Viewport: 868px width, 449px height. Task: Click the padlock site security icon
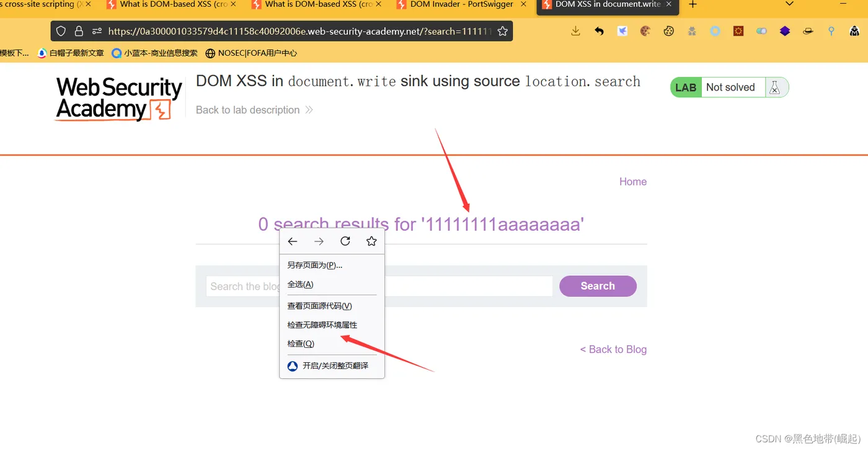click(x=79, y=31)
